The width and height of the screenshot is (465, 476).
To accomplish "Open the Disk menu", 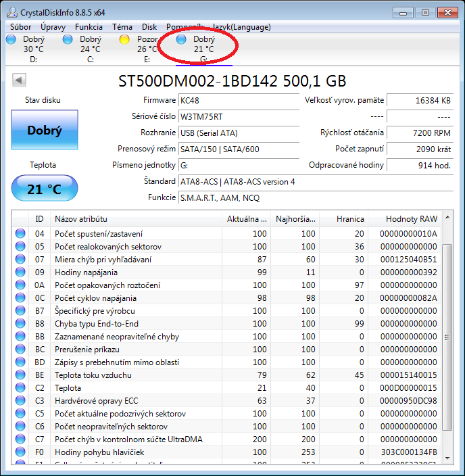I will [149, 27].
